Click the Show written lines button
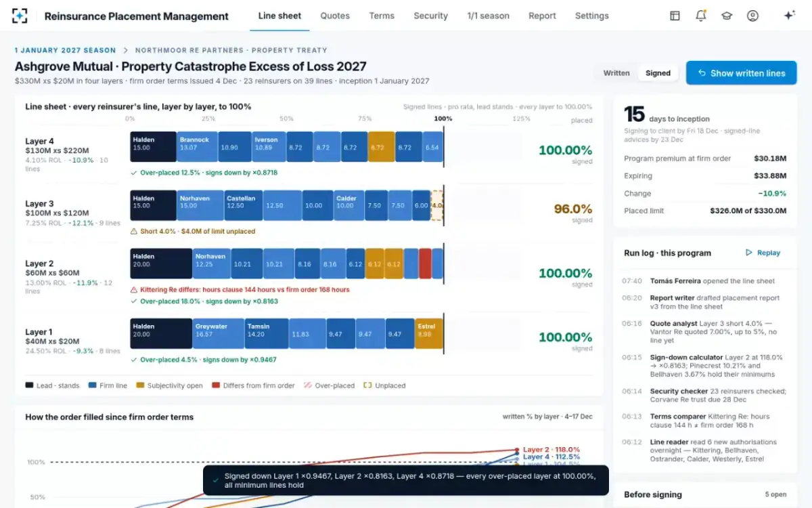The height and width of the screenshot is (508, 812). (x=741, y=73)
